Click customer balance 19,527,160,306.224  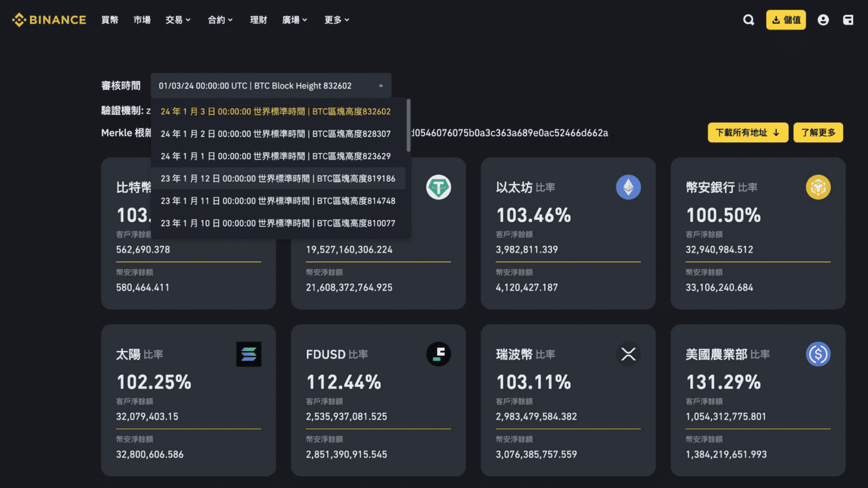[349, 249]
